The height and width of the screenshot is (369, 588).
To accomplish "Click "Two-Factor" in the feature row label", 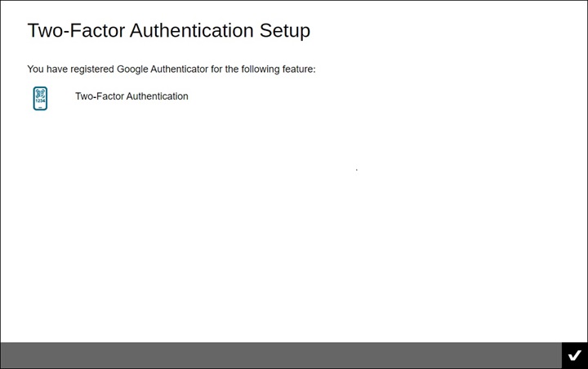I will 99,96.
